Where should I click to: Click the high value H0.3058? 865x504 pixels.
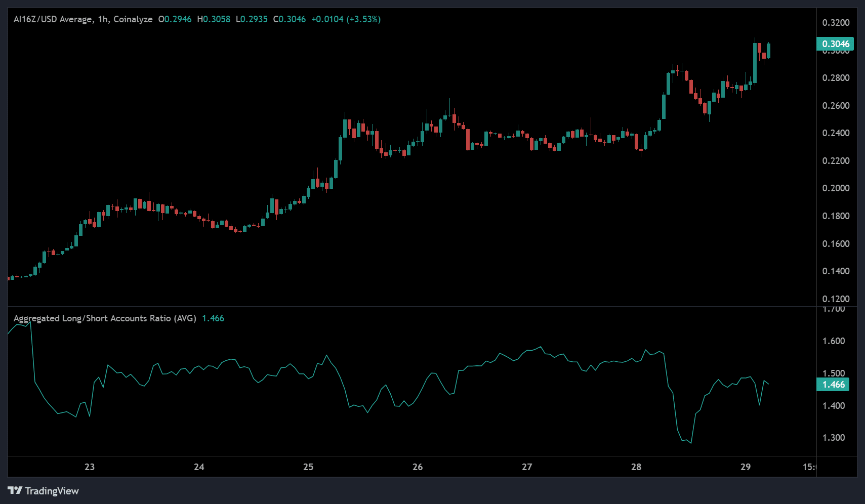[x=214, y=19]
